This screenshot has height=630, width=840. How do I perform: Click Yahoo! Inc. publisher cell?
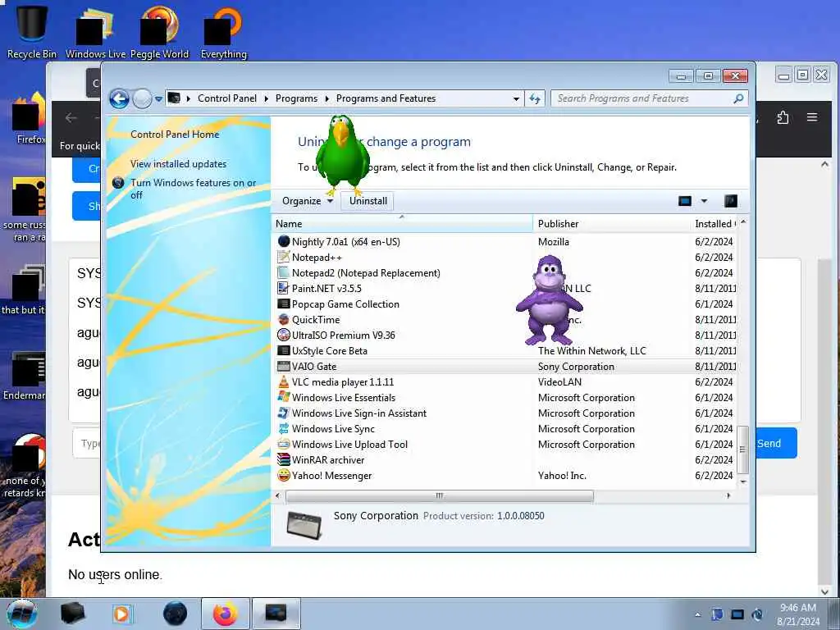click(562, 475)
